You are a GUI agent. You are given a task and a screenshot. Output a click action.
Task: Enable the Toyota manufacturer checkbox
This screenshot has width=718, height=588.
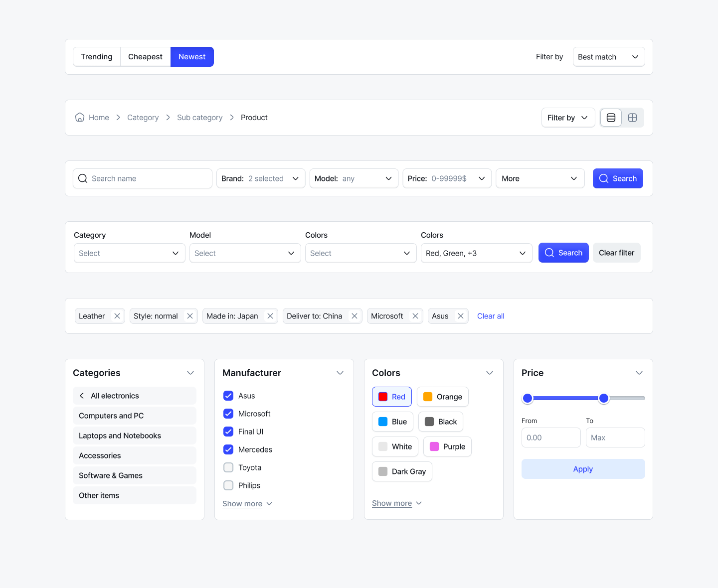click(x=228, y=467)
